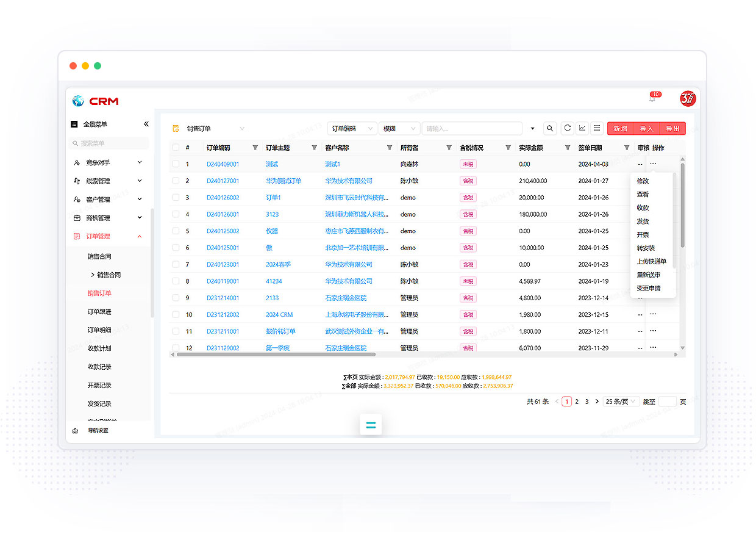The height and width of the screenshot is (537, 756).
Task: Open the column list settings icon
Action: coord(597,128)
